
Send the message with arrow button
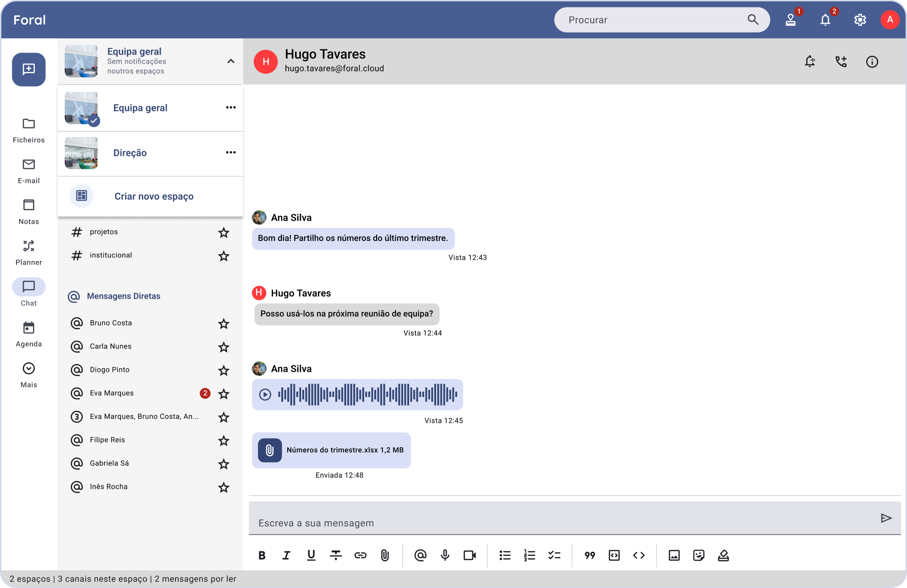[886, 518]
